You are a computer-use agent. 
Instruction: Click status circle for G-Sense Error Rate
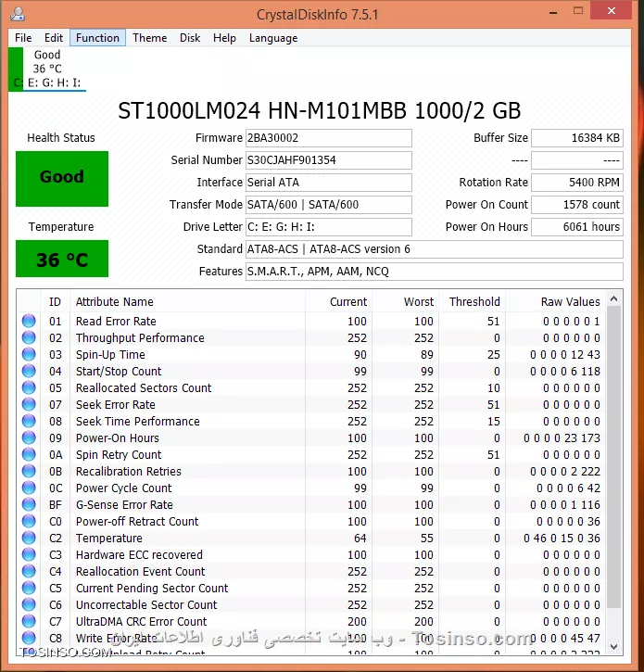tap(29, 505)
